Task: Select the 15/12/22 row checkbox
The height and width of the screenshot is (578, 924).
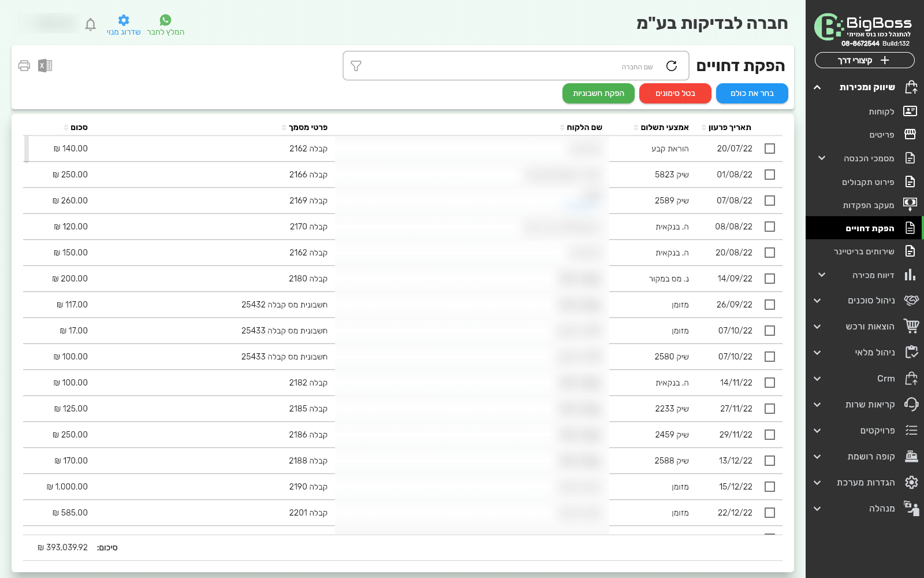Action: point(770,487)
